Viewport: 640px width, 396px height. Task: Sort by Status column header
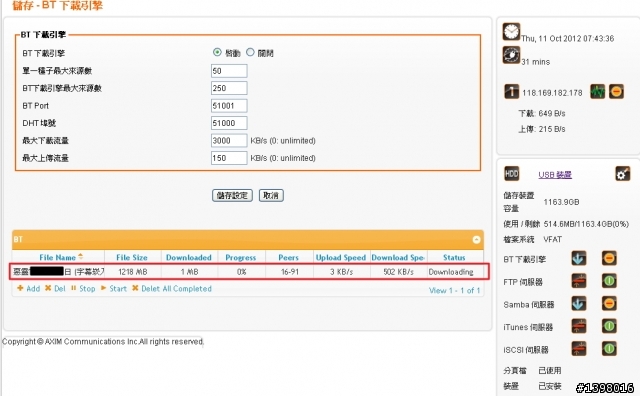(454, 258)
